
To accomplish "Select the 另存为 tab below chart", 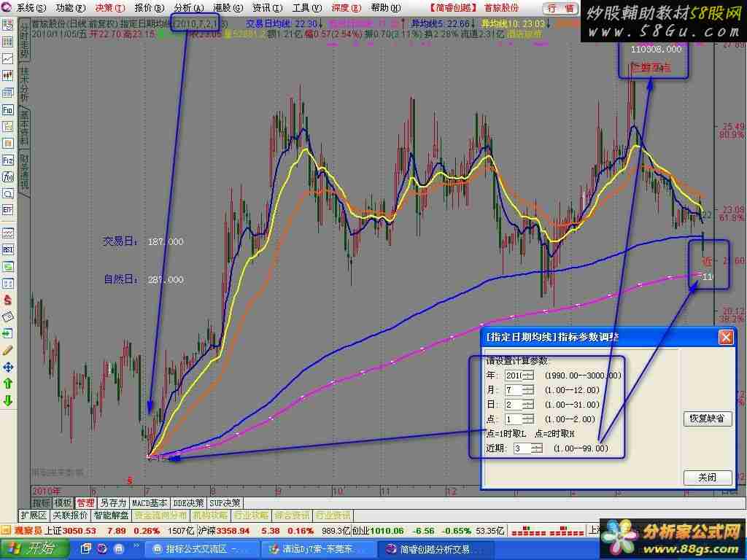I will pyautogui.click(x=113, y=503).
